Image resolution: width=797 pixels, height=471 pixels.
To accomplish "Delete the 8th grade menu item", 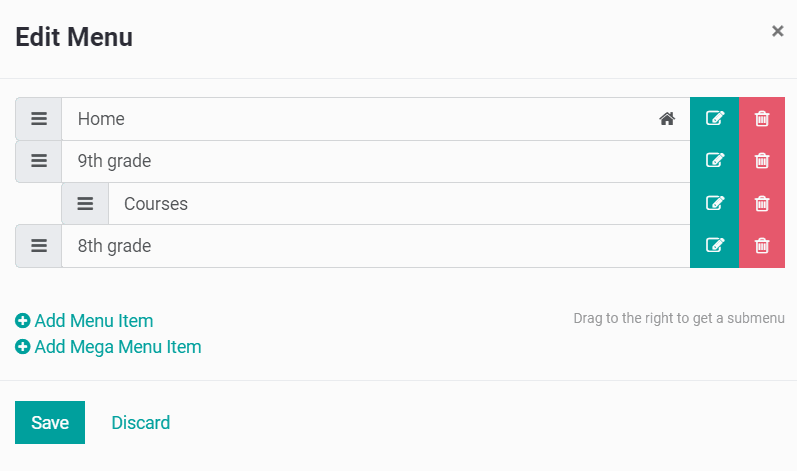I will (x=762, y=246).
